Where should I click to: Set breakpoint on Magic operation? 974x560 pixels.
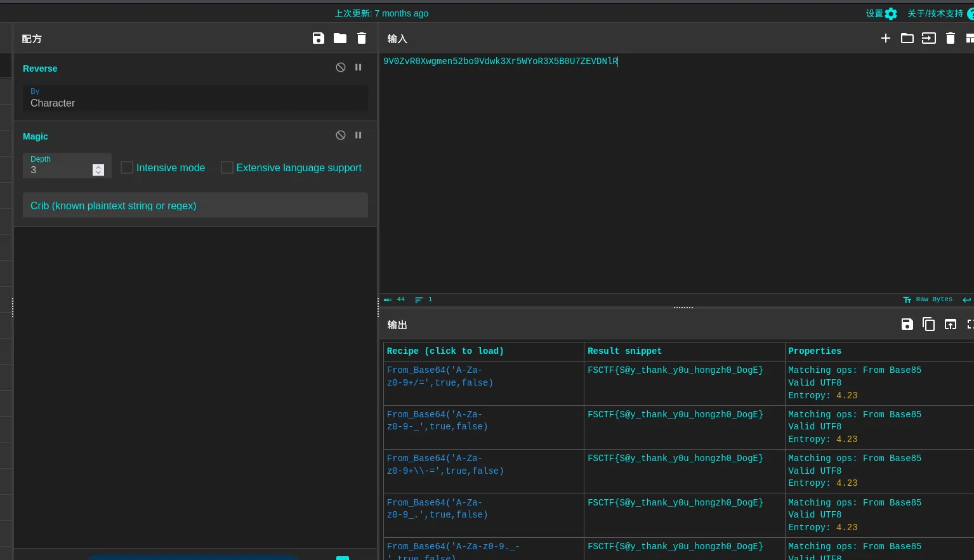coord(359,135)
